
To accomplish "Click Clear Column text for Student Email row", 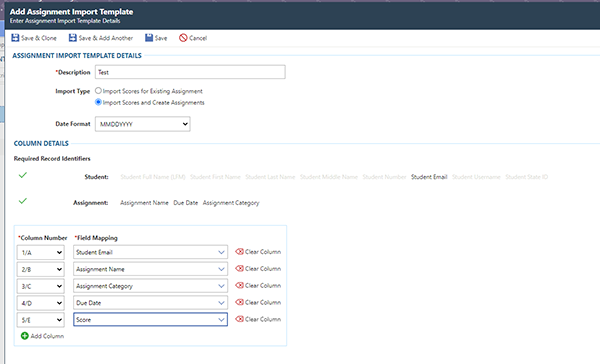I will point(263,252).
